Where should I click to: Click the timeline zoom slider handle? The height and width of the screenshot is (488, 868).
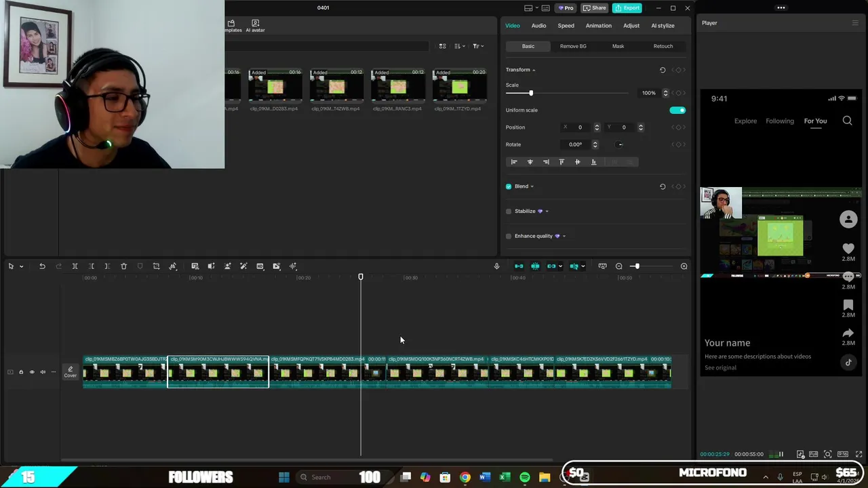coord(637,266)
